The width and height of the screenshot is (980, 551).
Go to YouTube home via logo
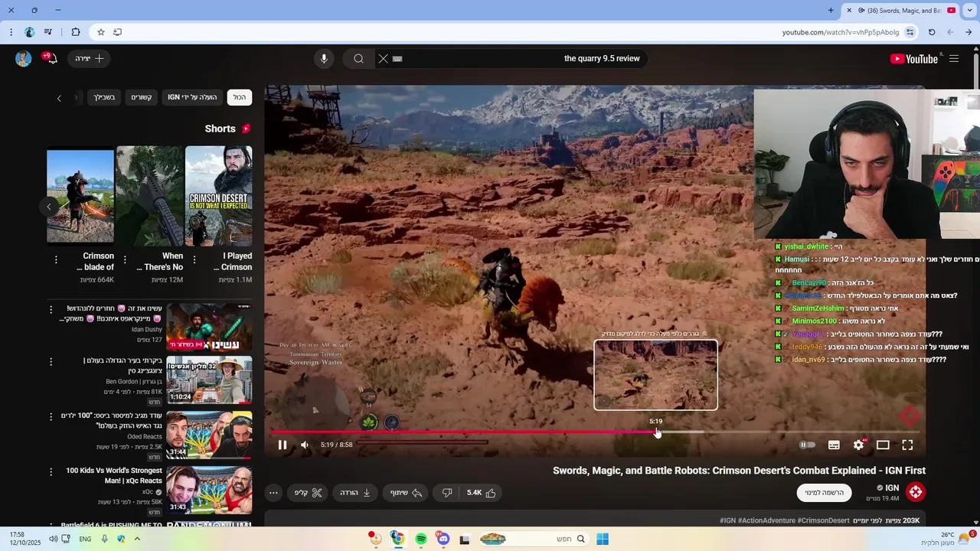pyautogui.click(x=913, y=59)
